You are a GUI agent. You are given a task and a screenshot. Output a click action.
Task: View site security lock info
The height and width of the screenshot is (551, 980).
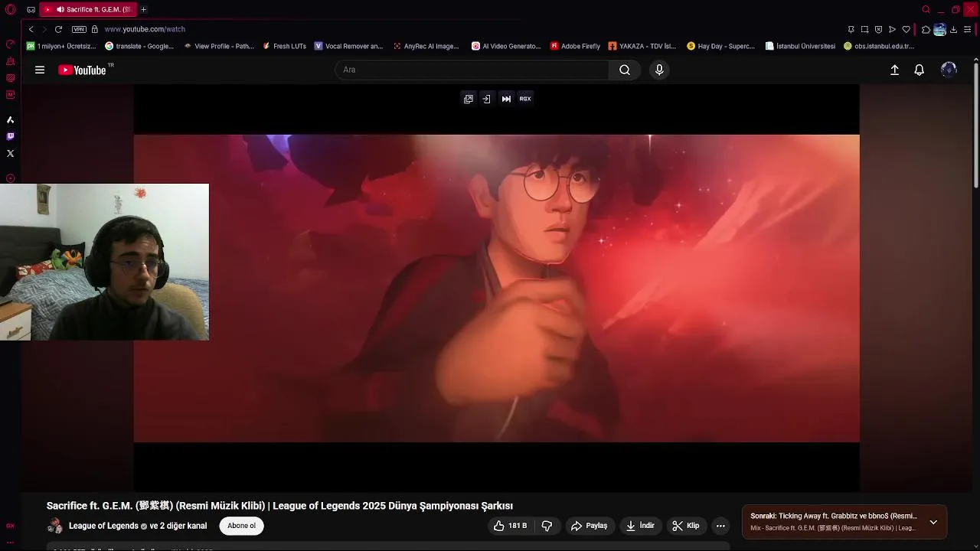point(95,29)
